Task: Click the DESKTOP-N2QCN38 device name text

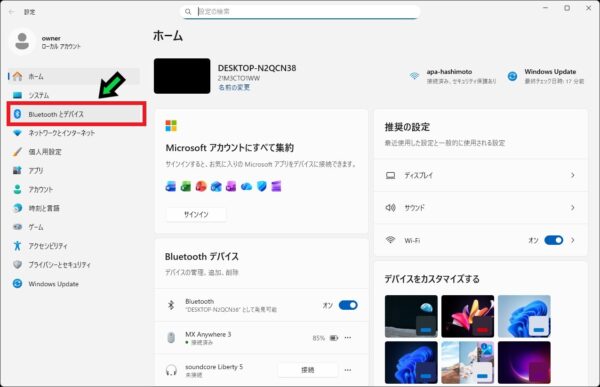Action: click(x=257, y=68)
